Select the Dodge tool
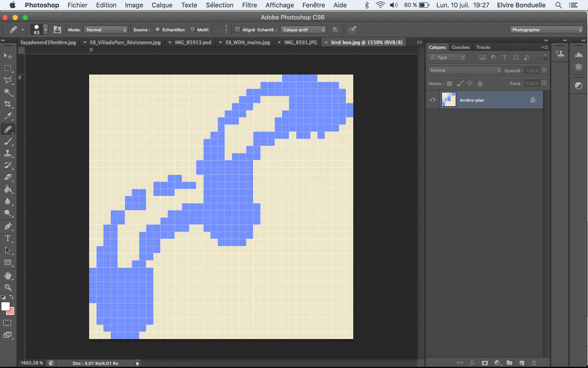 (8, 213)
